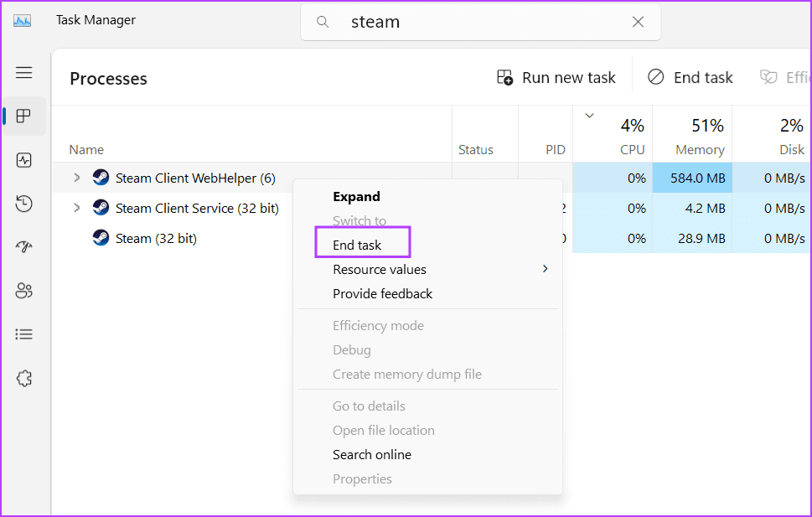812x517 pixels.
Task: Open the Performance page in sidebar
Action: tap(23, 160)
